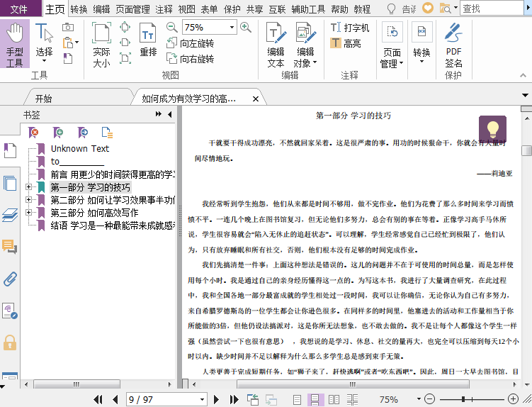Click the bookmark options page icon

tap(107, 133)
